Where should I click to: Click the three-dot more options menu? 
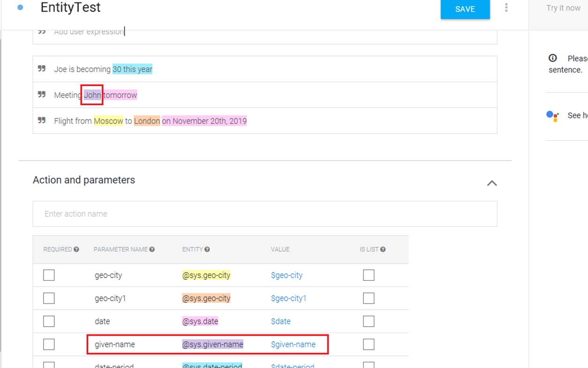click(506, 8)
